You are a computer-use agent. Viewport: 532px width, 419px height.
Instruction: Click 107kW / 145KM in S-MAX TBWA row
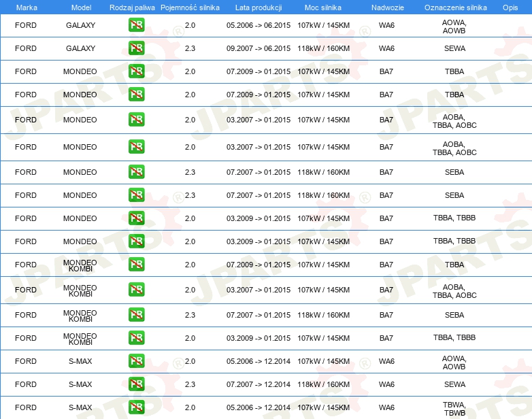coord(323,407)
